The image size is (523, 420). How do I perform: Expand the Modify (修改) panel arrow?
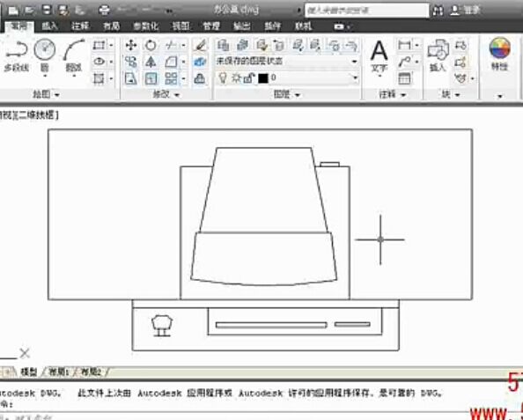coord(177,95)
